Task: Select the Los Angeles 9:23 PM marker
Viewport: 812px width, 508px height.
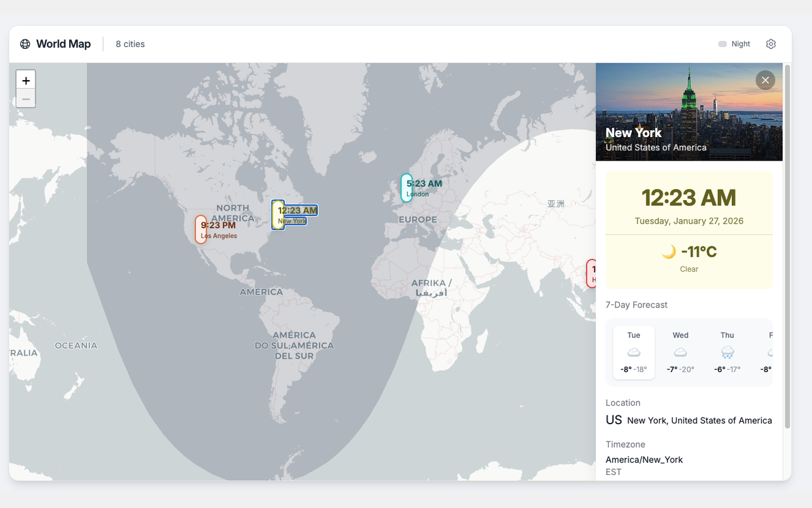Action: point(217,229)
